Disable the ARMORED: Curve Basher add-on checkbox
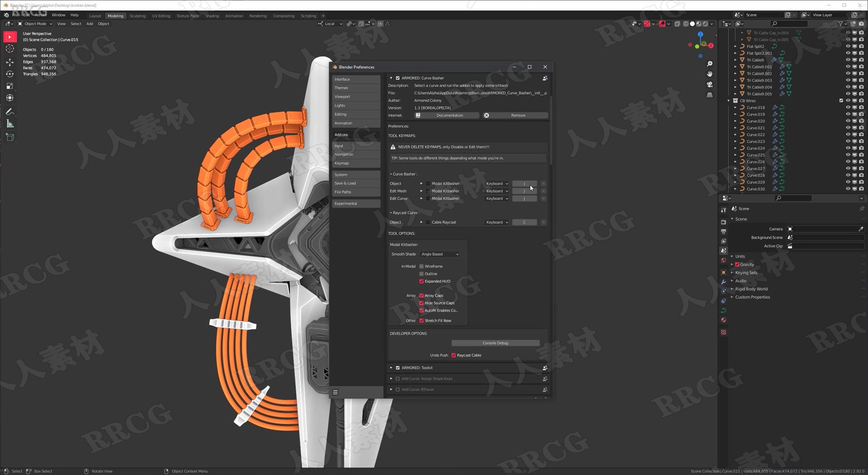This screenshot has height=475, width=868. point(398,78)
